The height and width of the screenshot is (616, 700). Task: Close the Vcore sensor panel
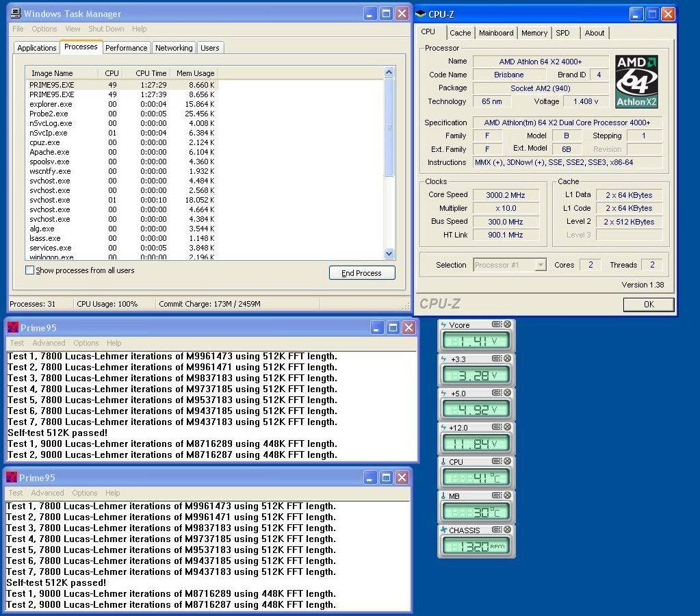pos(508,324)
